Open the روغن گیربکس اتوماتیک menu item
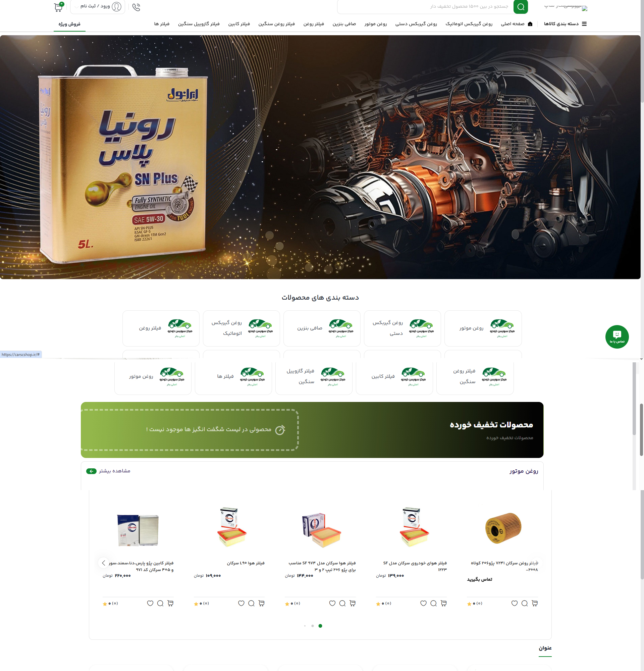This screenshot has height=671, width=644. [x=469, y=24]
